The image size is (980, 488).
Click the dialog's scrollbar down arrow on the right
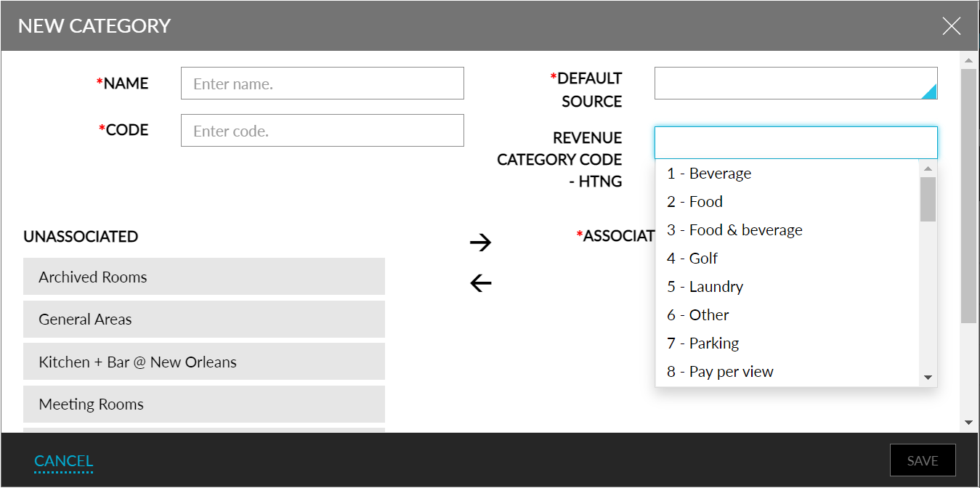(969, 422)
